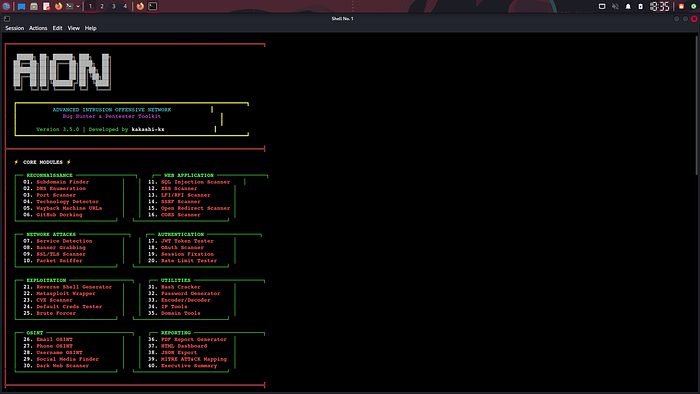
Task: Expand the terminal launcher dropdown arrow
Action: [x=78, y=6]
